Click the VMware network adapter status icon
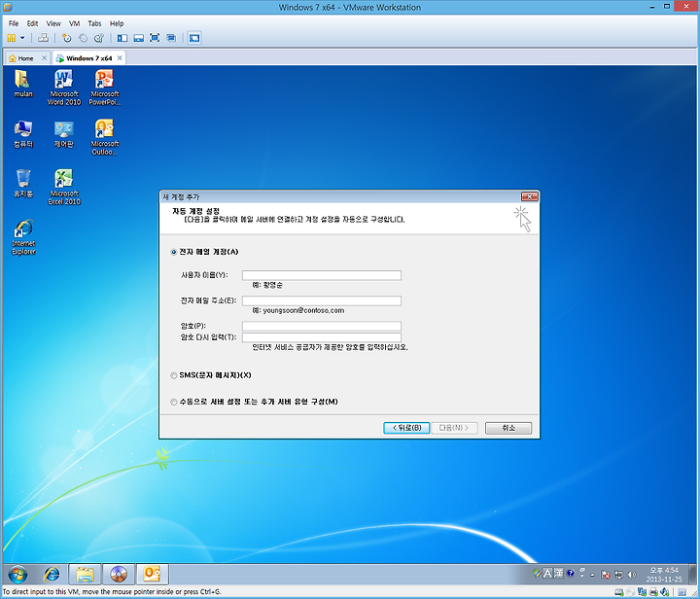700x599 pixels. pos(642,593)
